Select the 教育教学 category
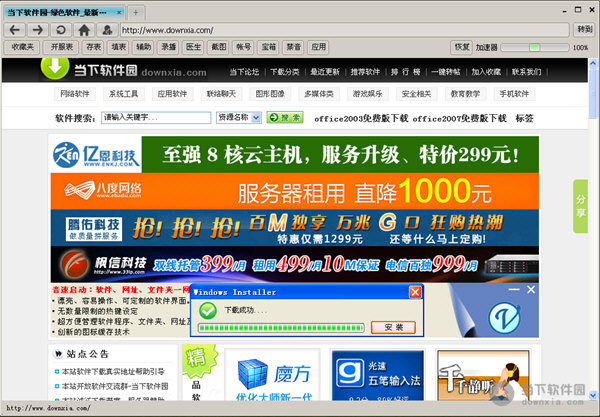The width and height of the screenshot is (600, 417). click(x=465, y=94)
